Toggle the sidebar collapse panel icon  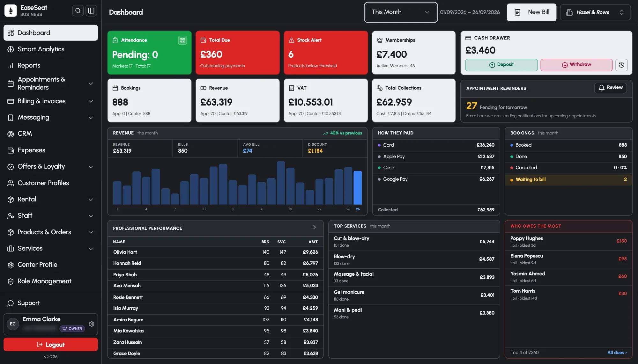point(91,11)
